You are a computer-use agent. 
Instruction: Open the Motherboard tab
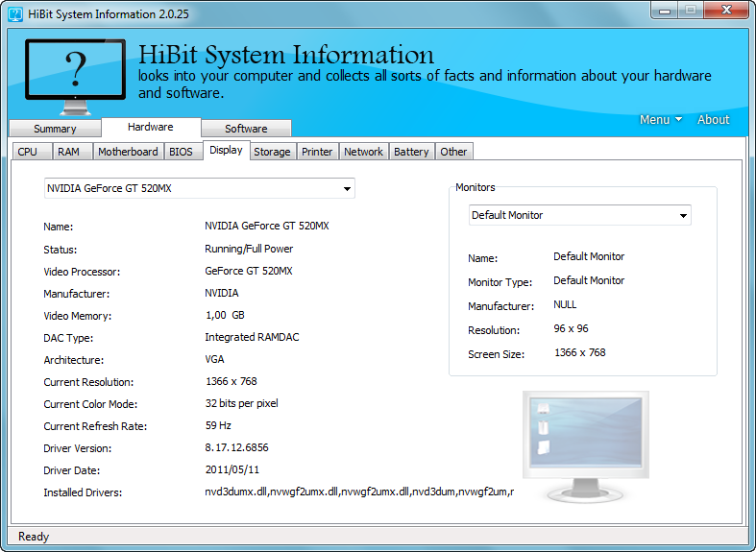tap(128, 152)
